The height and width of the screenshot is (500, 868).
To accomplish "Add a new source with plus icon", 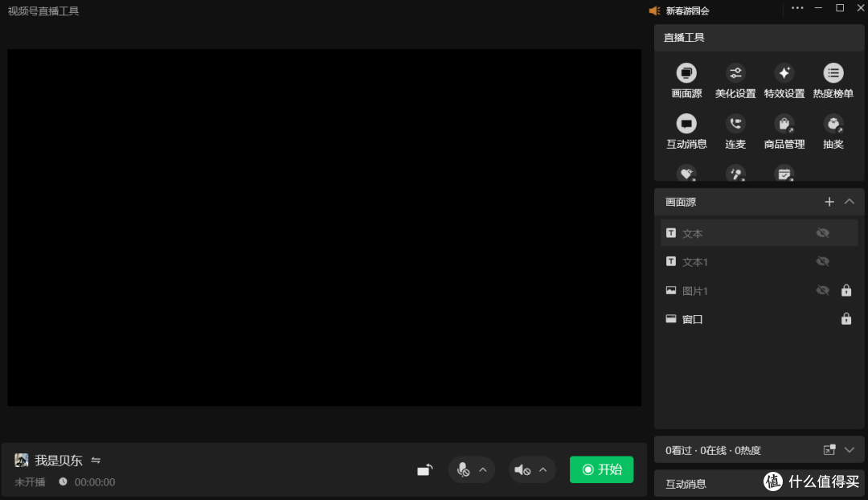I will (x=829, y=202).
